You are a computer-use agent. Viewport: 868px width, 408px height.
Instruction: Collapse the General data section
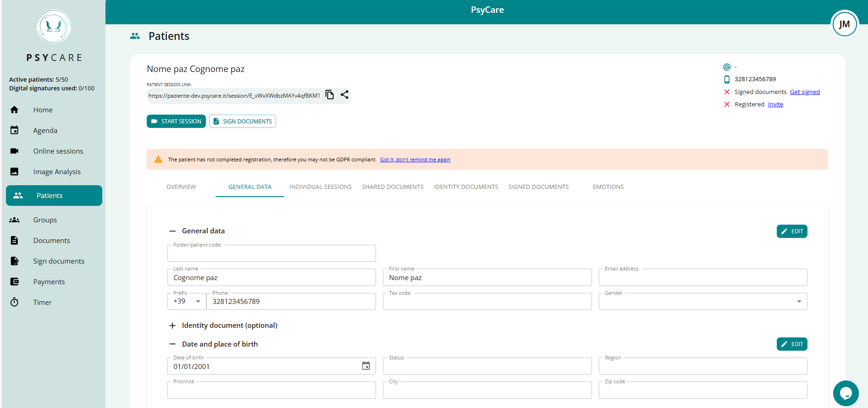tap(172, 231)
